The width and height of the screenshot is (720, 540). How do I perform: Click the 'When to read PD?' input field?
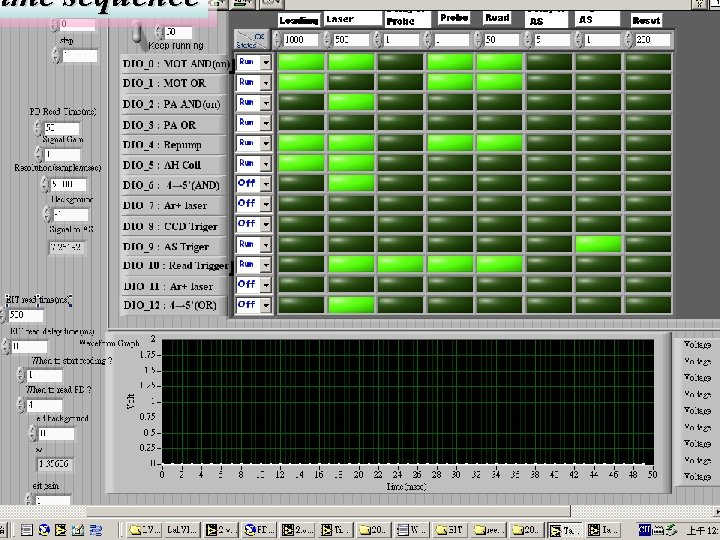(44, 405)
